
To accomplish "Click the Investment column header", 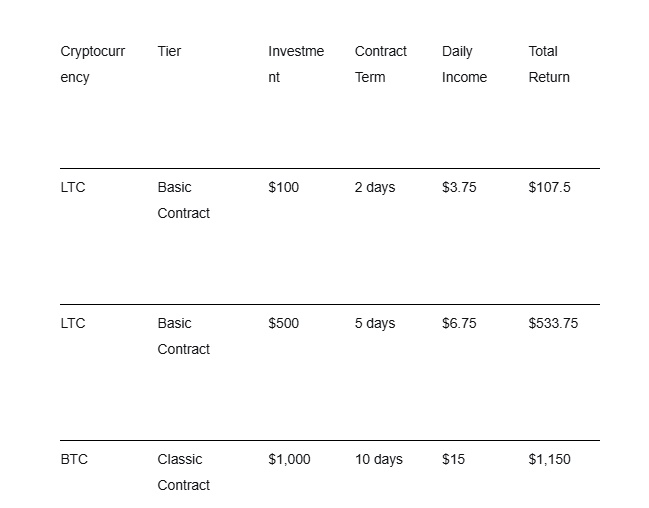I will point(295,64).
